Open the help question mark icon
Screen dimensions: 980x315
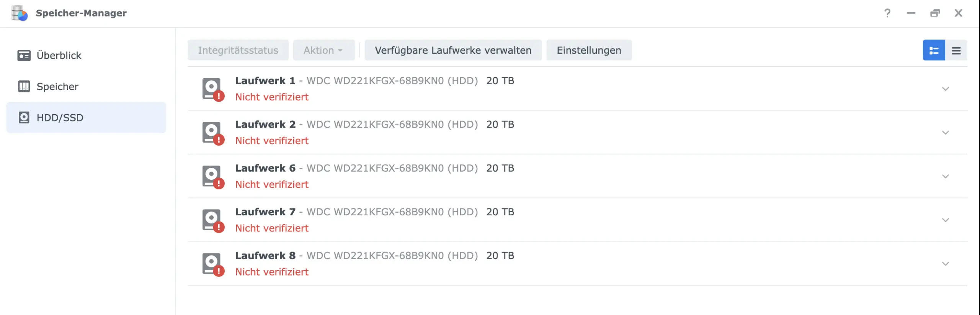887,13
